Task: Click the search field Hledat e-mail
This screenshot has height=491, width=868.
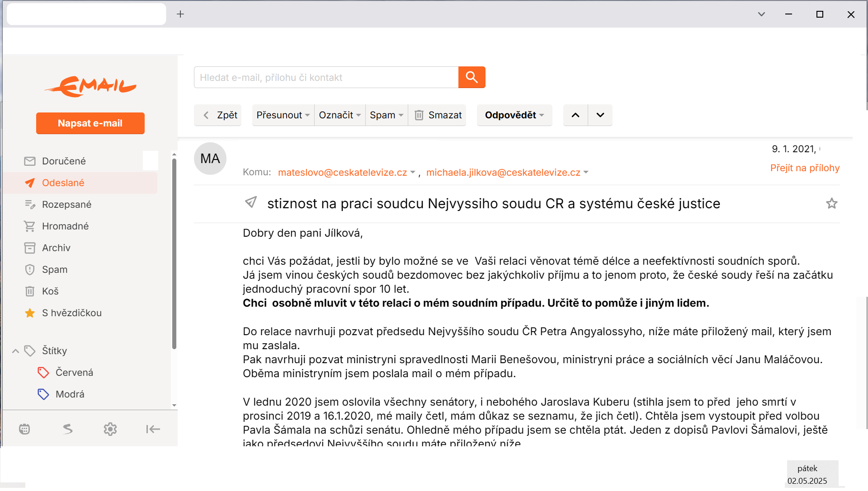Action: coord(326,77)
